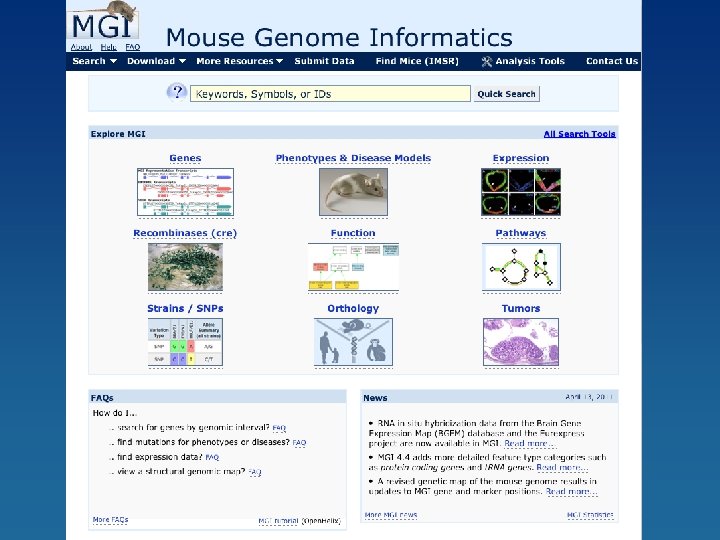Open the Recombinases (cre) image thumbnail

click(x=185, y=267)
